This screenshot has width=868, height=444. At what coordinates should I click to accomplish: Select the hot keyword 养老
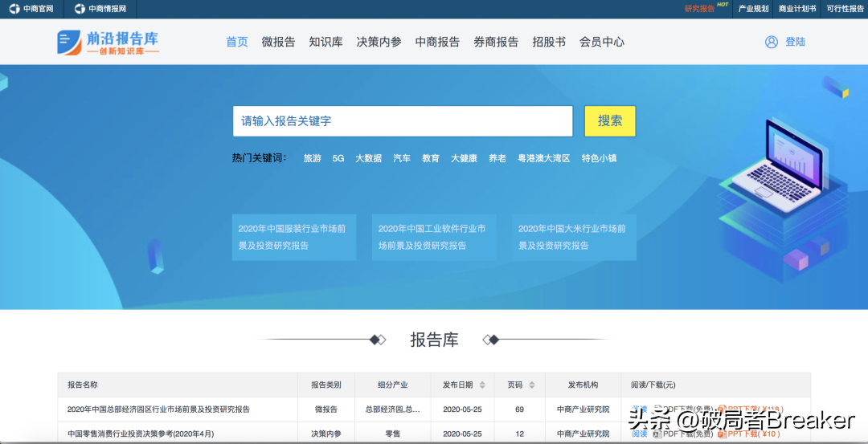click(x=497, y=158)
